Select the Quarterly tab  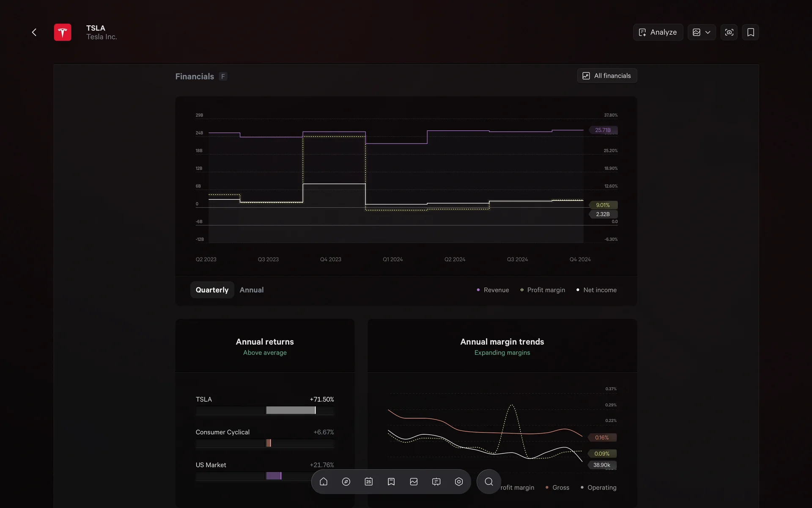coord(212,290)
